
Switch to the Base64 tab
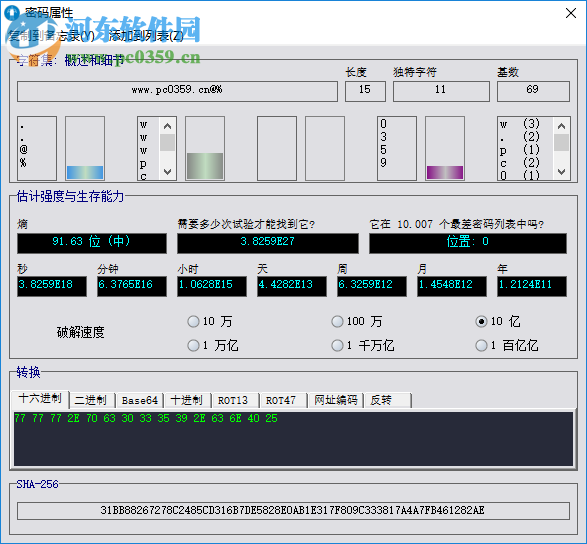[140, 400]
